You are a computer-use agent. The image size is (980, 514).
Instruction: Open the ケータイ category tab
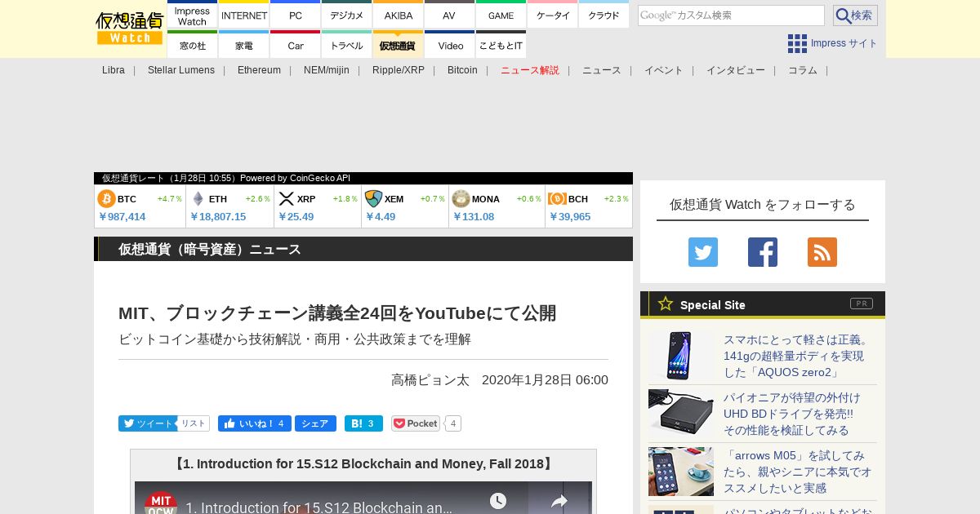553,16
